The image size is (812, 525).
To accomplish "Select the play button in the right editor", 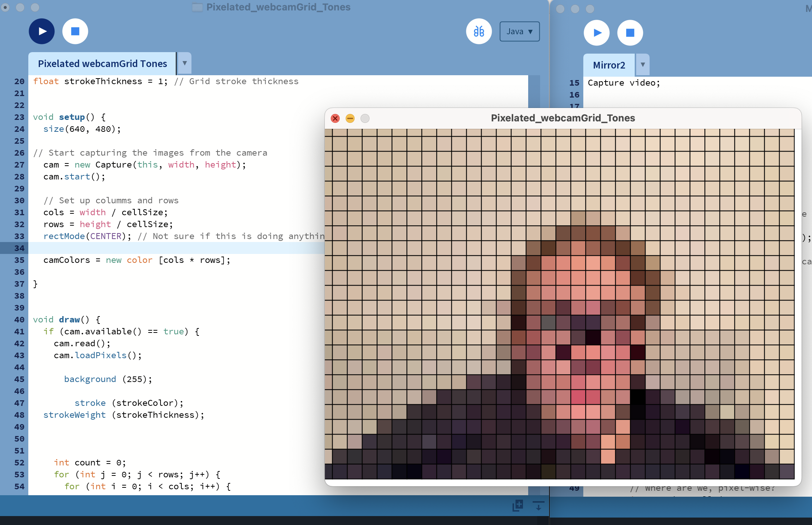I will (596, 33).
